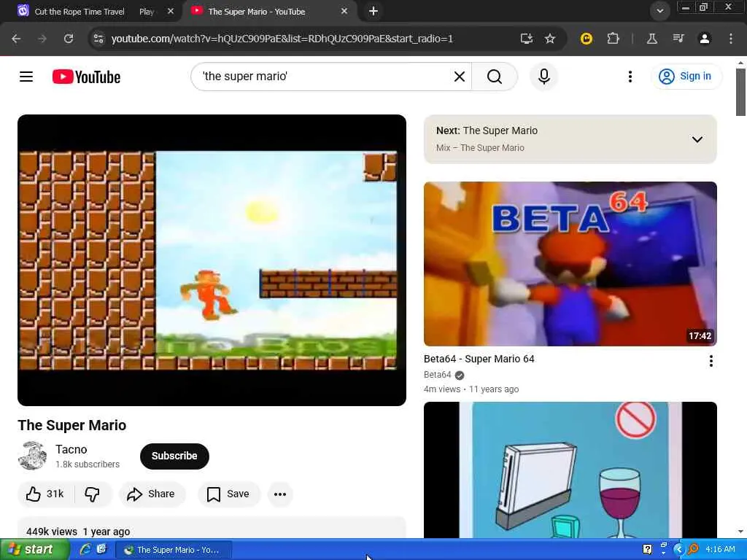Screen dimensions: 747x560
Task: Open media controls icon in toolbar
Action: (x=678, y=39)
